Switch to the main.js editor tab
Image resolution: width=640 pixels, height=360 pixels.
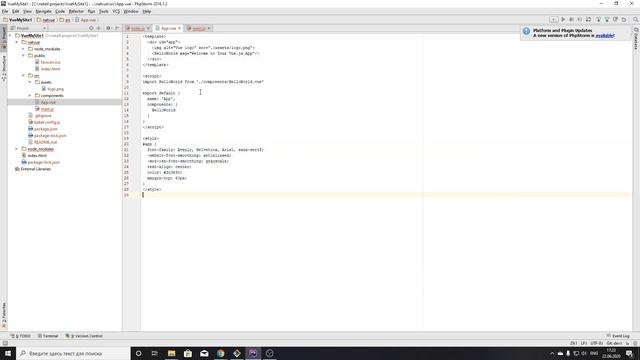coord(198,28)
